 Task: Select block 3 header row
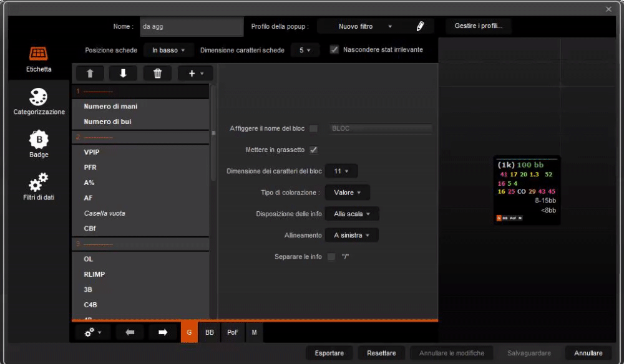(x=140, y=244)
